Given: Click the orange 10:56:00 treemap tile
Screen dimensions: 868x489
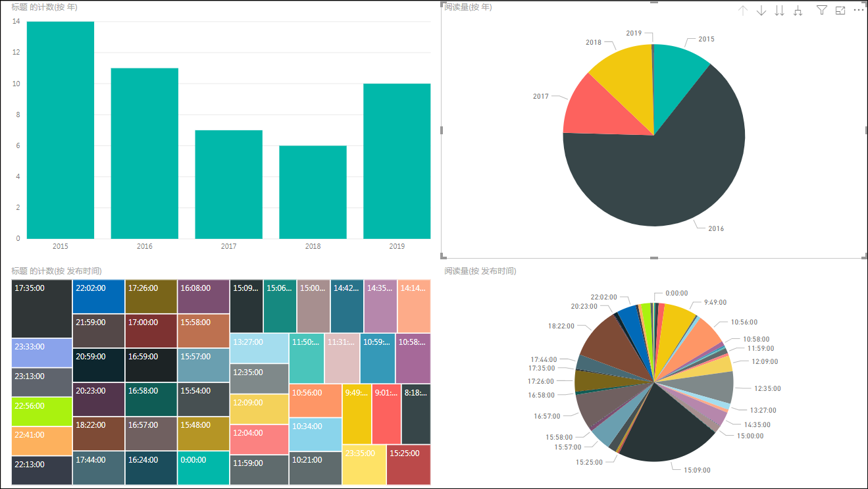Looking at the screenshot, I should click(x=316, y=400).
